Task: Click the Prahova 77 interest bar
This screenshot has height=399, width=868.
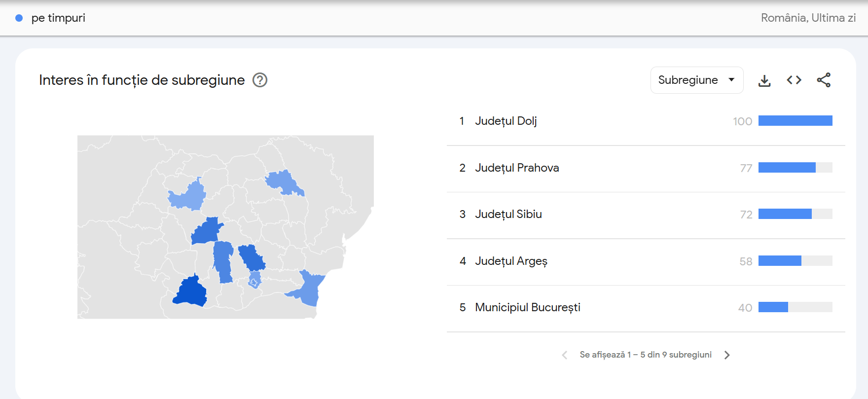Action: click(787, 168)
